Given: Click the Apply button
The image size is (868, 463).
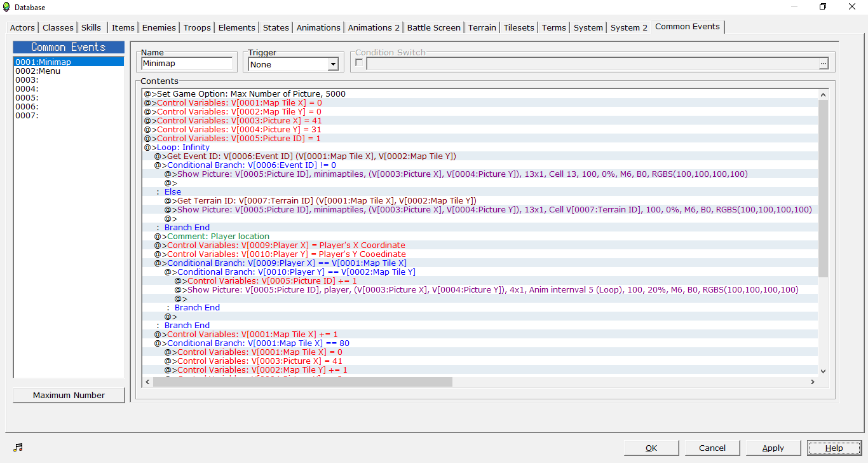Looking at the screenshot, I should tap(773, 448).
